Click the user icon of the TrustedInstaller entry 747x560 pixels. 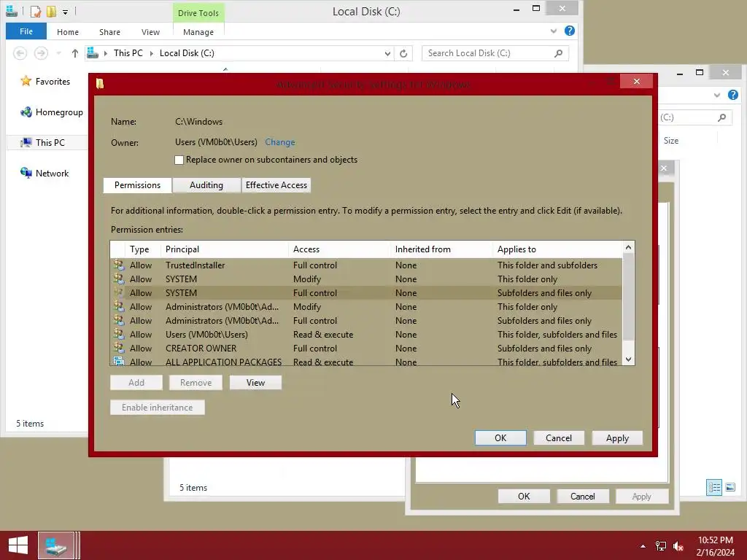coord(119,265)
